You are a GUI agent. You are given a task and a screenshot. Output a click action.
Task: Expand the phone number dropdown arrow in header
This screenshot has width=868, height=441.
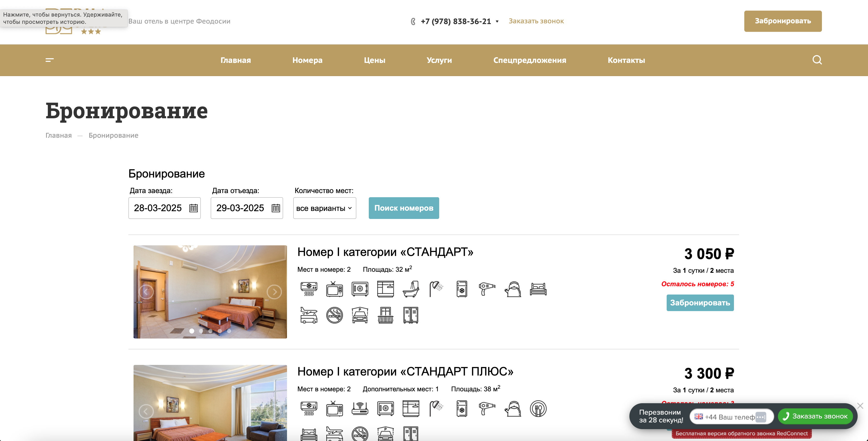point(497,21)
